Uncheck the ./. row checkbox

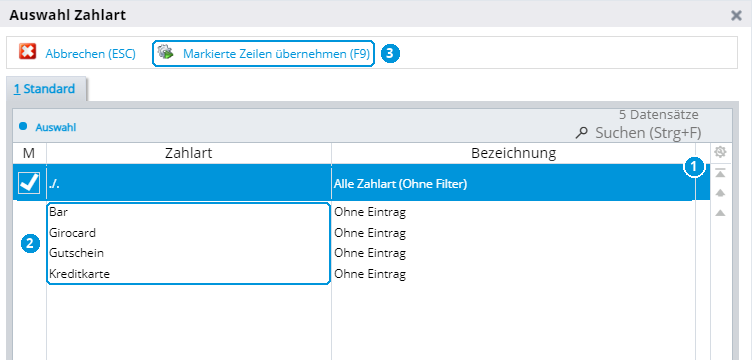tap(29, 183)
